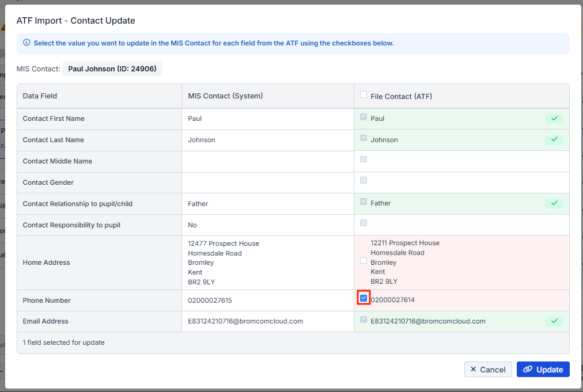Click the "Home Address" field label
This screenshot has width=583, height=392.
[46, 262]
